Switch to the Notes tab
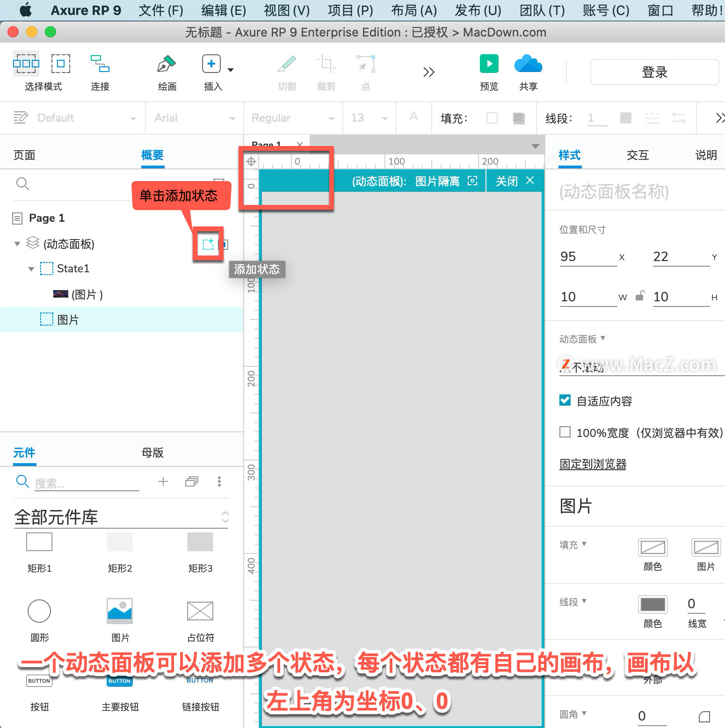The image size is (725, 728). (706, 155)
